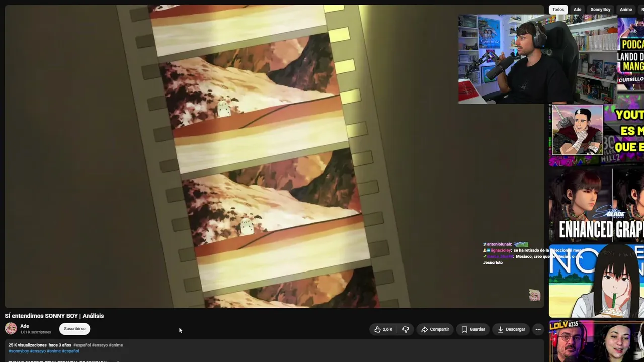Click the chat username antoniolunah

pyautogui.click(x=499, y=244)
